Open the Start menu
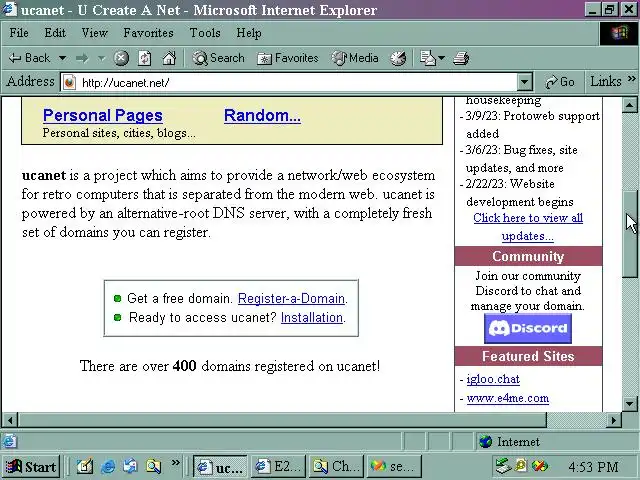This screenshot has width=640, height=480. coord(31,467)
